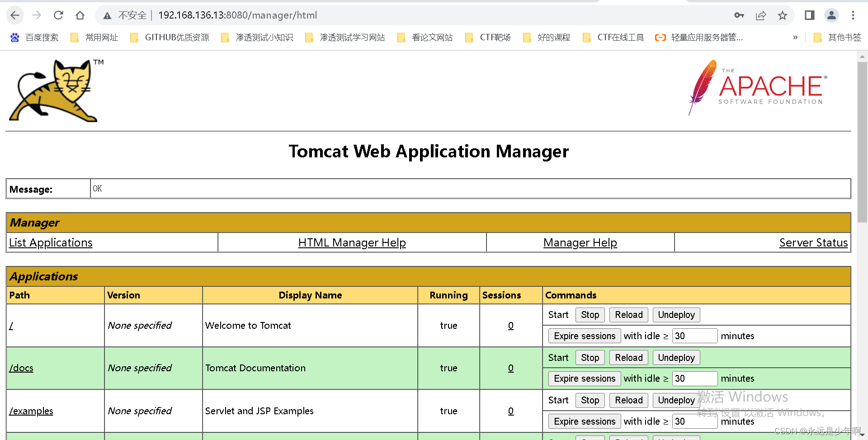Undeploy the /docs application
This screenshot has width=868, height=440.
pos(676,358)
